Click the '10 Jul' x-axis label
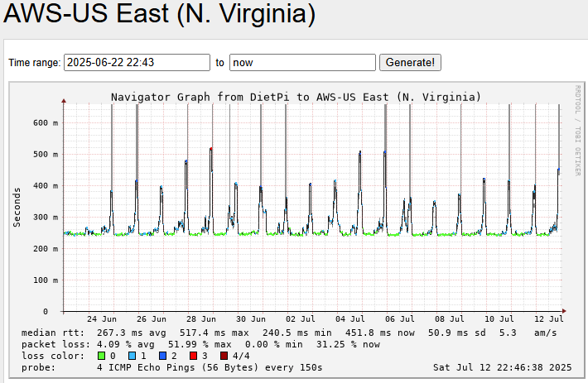 tap(499, 319)
